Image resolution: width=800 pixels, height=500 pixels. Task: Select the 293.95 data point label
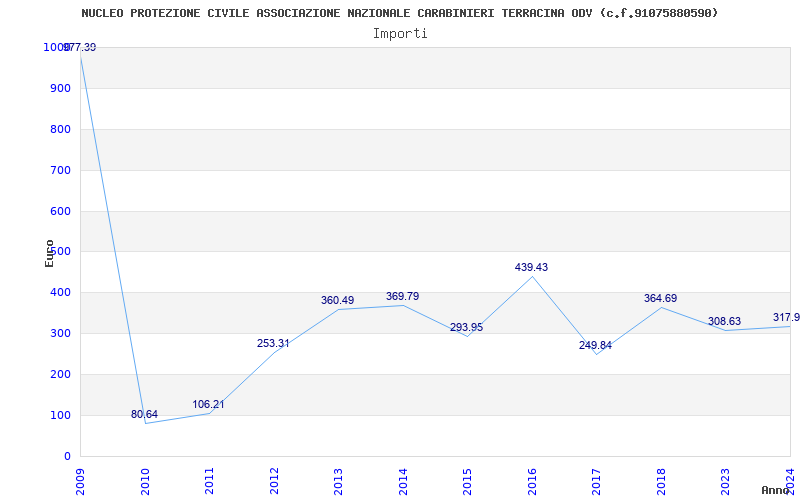tap(466, 328)
